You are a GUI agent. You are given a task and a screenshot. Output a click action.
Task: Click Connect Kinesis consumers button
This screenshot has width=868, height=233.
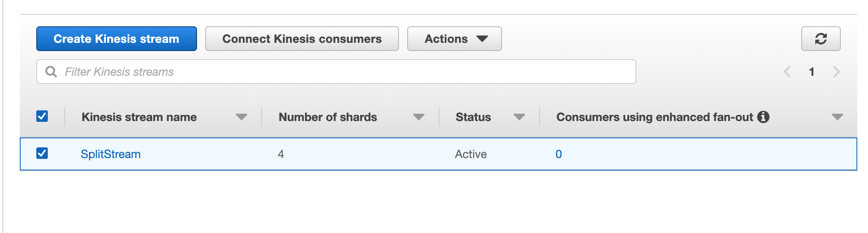302,39
